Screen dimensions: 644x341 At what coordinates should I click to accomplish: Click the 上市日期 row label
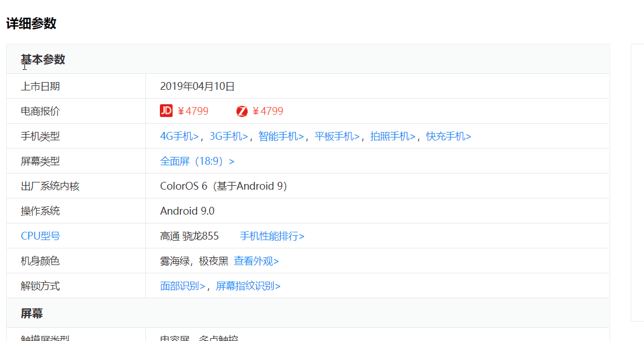(x=40, y=86)
